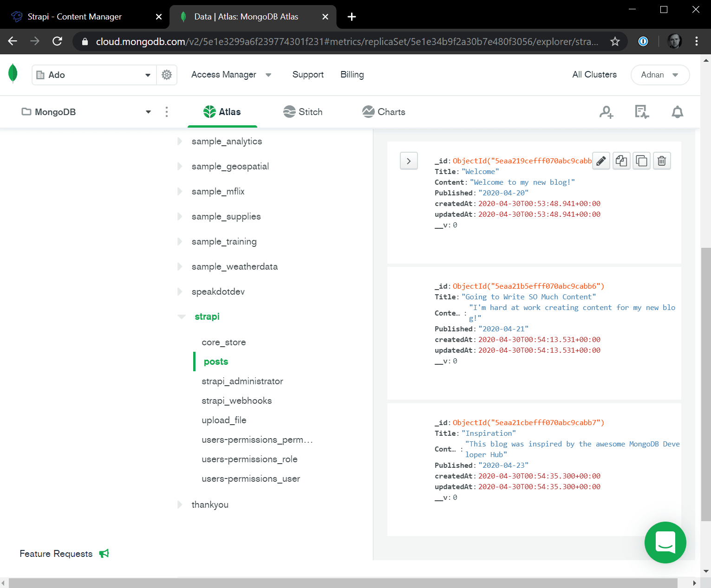Image resolution: width=711 pixels, height=588 pixels.
Task: Collapse the strapi database tree
Action: click(x=181, y=317)
